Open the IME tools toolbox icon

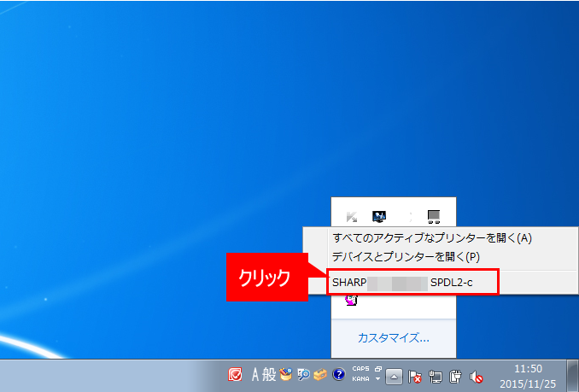[x=320, y=374]
